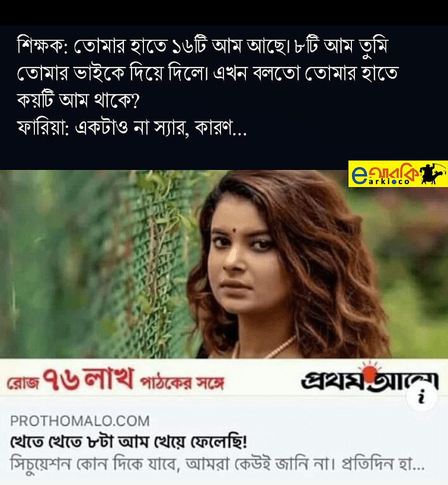Click the red '৭৬ লাখ' banner text
448x485 pixels.
point(88,379)
